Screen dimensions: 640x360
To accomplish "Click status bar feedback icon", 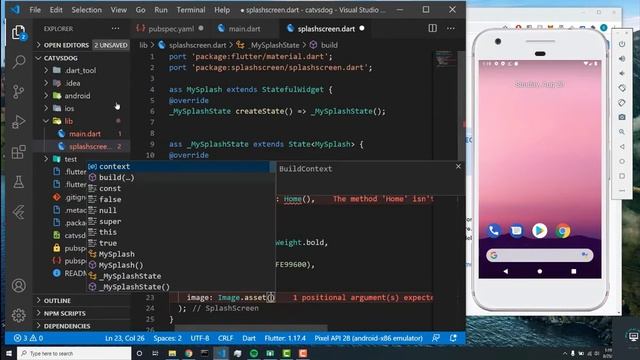I will (x=436, y=338).
